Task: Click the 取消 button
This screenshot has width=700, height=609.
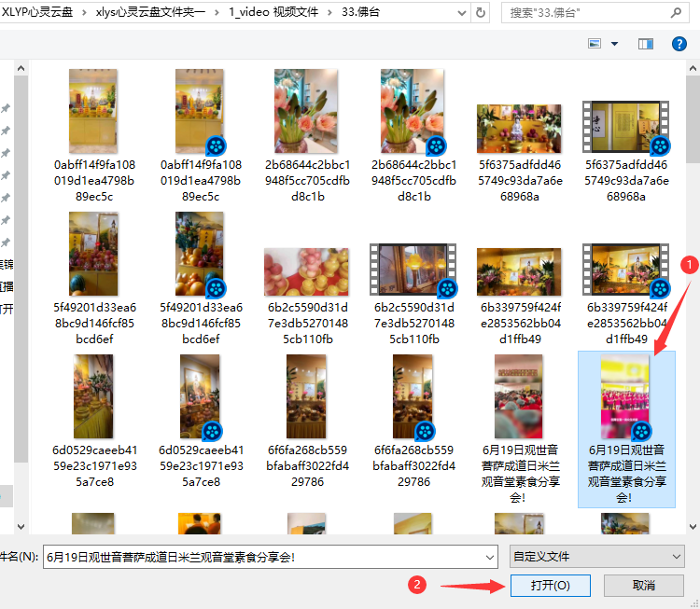Action: 643,585
